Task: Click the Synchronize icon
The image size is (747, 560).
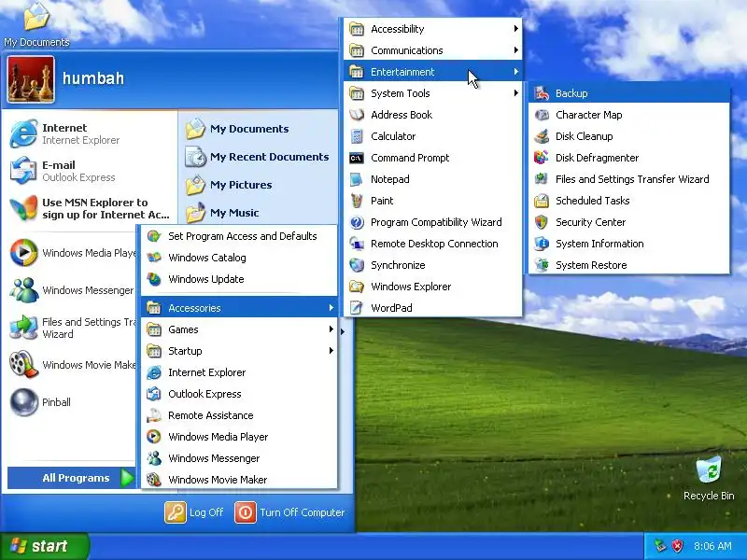Action: (x=357, y=265)
